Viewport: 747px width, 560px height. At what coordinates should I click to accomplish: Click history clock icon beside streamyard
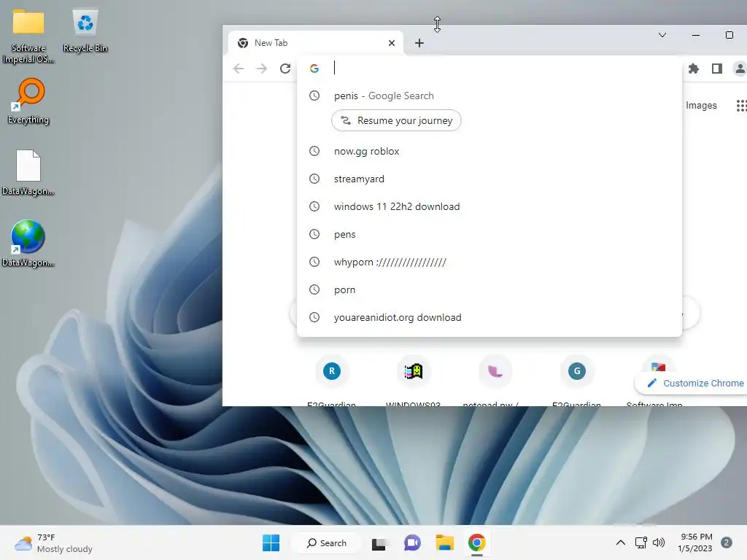click(314, 179)
